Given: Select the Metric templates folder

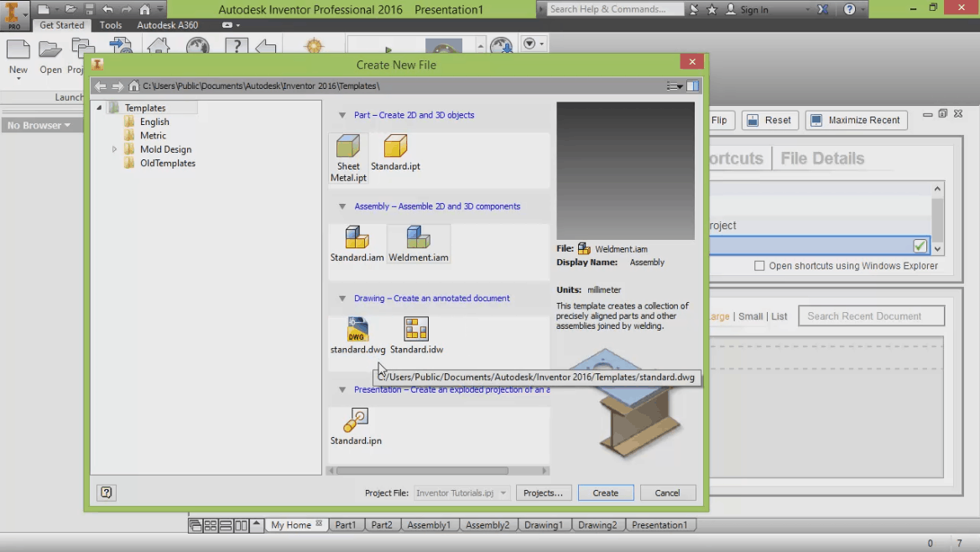Looking at the screenshot, I should pos(153,136).
